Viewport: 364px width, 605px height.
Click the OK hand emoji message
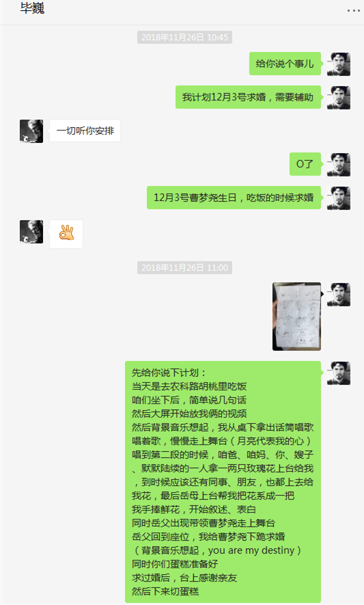pos(66,234)
